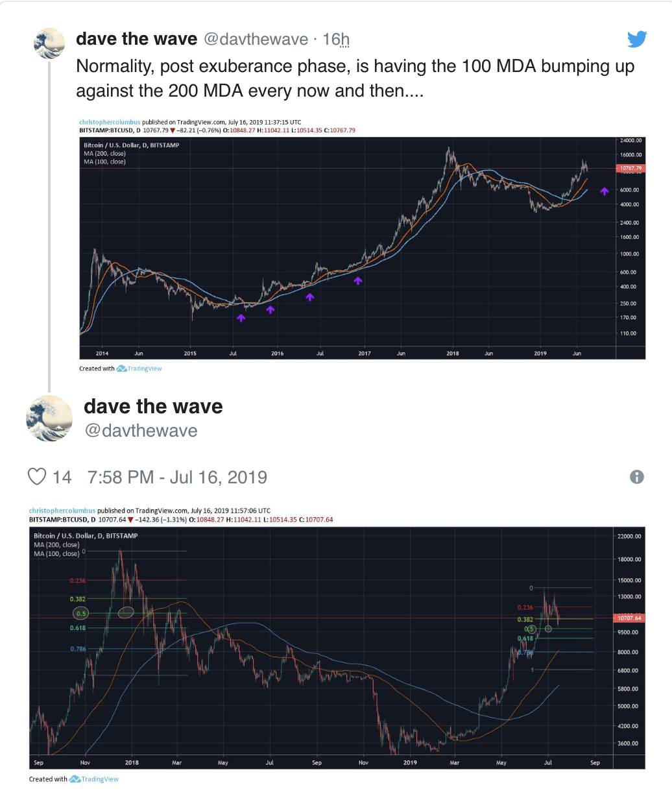Like the tweet with the heart icon
The width and height of the screenshot is (672, 798).
(x=37, y=478)
